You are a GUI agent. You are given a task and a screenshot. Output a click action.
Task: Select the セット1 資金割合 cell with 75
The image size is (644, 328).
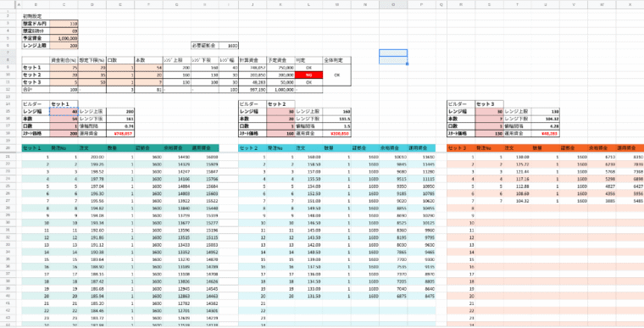click(x=64, y=68)
